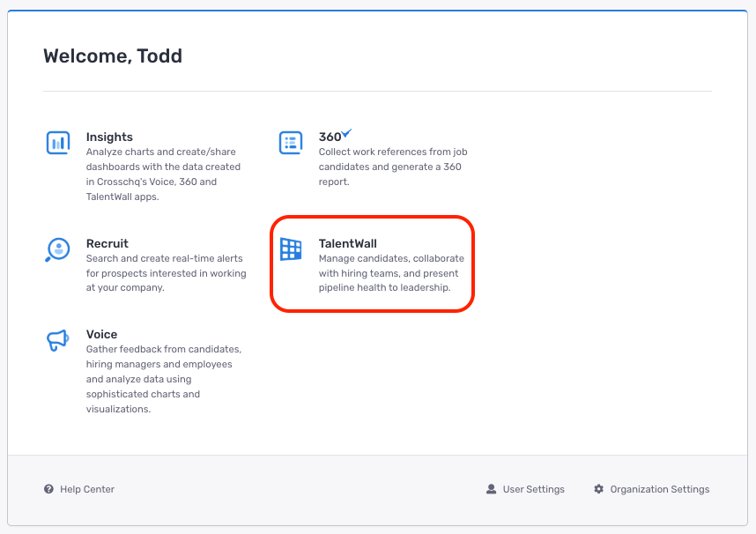Select the Recruit magnifying glass icon
The image size is (756, 534).
(x=57, y=249)
